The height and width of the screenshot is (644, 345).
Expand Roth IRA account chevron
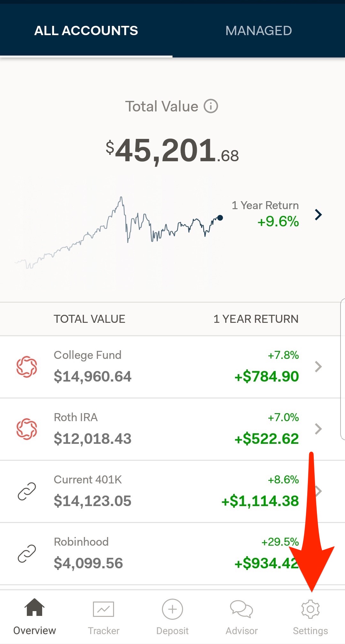318,429
